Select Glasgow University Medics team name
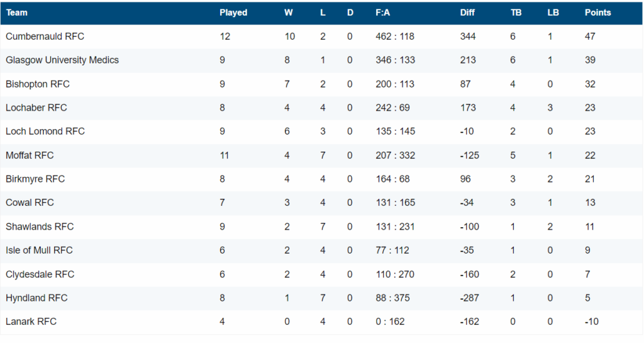The width and height of the screenshot is (644, 343). point(62,60)
